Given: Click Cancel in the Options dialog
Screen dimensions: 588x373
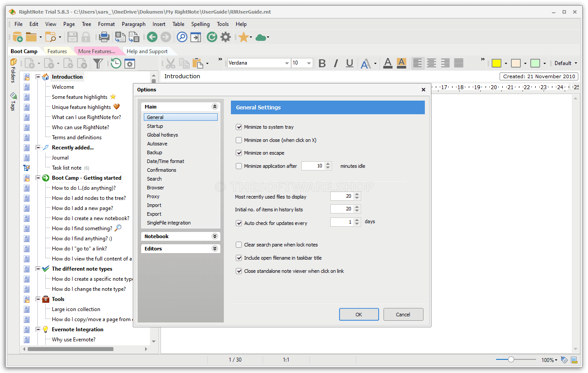Looking at the screenshot, I should 403,315.
